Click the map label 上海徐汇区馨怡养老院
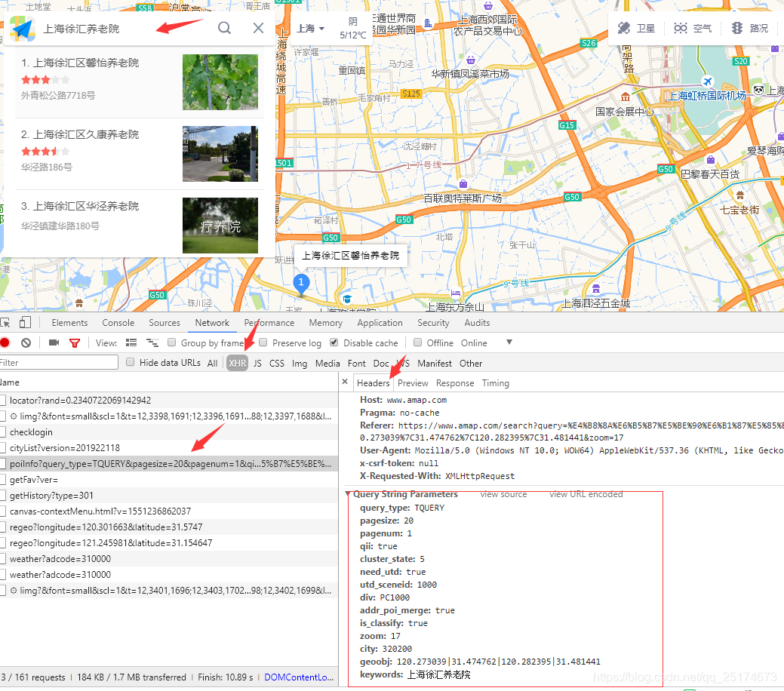 (351, 256)
